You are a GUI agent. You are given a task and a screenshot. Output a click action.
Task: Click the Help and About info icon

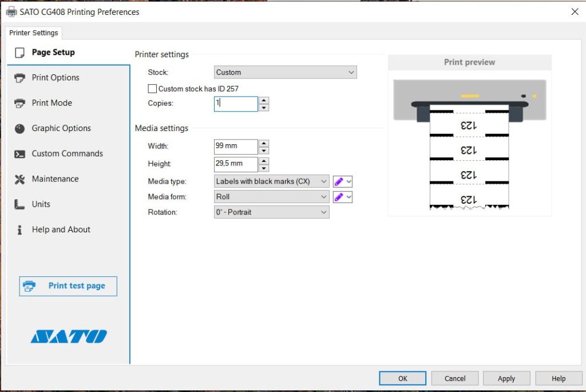pos(19,230)
